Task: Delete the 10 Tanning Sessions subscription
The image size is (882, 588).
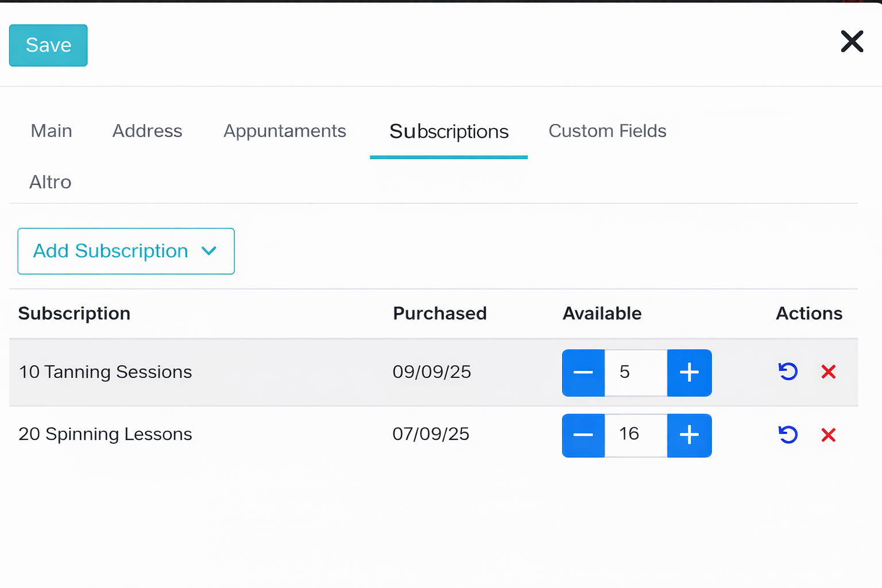Action: 828,372
